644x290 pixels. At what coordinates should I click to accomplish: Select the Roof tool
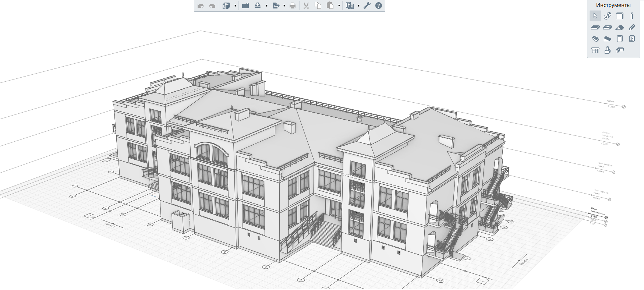(x=620, y=27)
